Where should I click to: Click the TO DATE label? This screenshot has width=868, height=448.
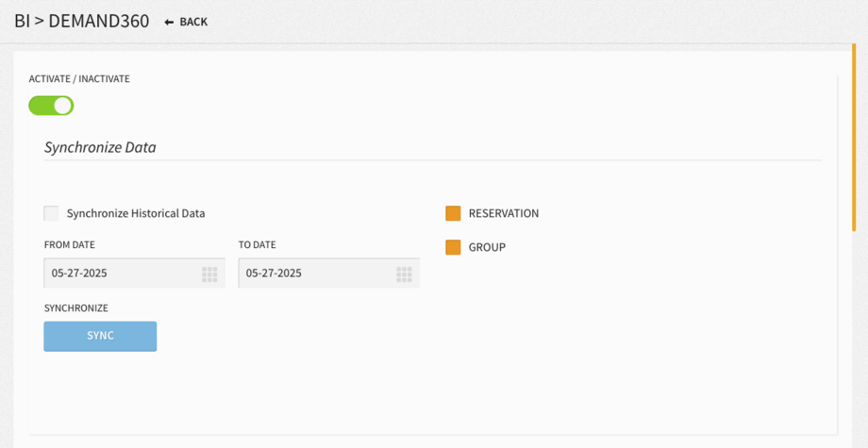(x=258, y=244)
